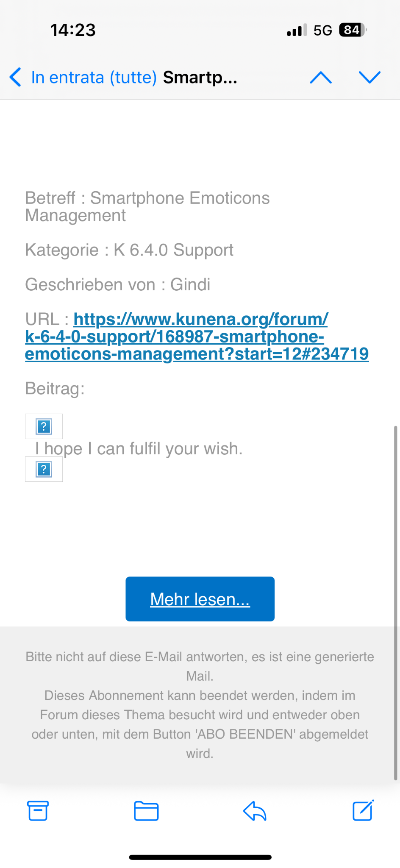This screenshot has height=868, width=400.
Task: Tap the reply arrow icon
Action: click(x=255, y=811)
